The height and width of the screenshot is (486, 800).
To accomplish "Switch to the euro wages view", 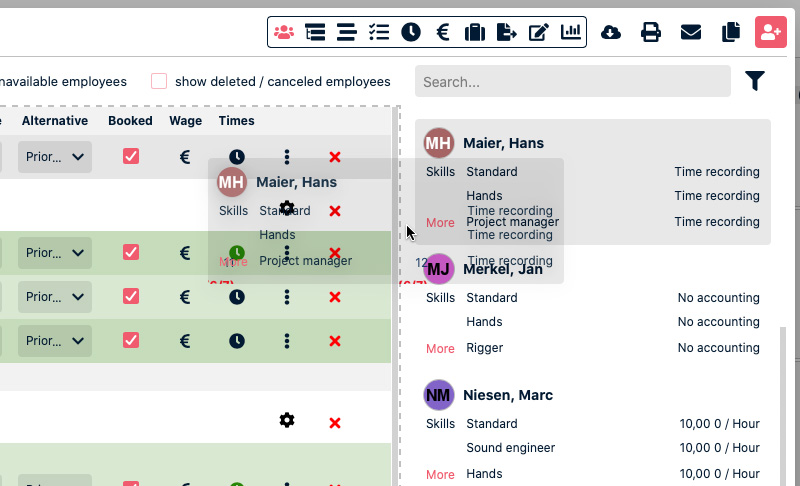I will pos(443,32).
